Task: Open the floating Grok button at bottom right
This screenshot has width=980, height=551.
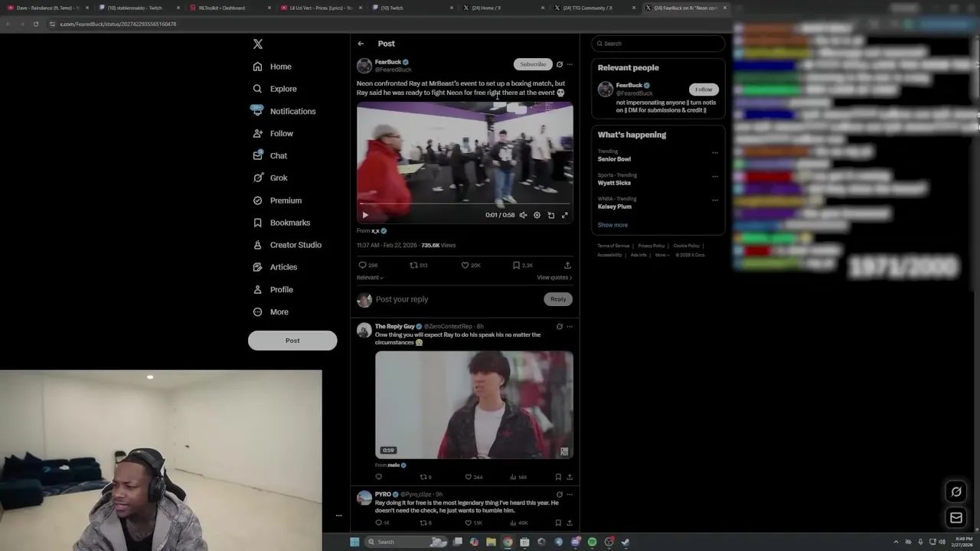Action: click(956, 492)
